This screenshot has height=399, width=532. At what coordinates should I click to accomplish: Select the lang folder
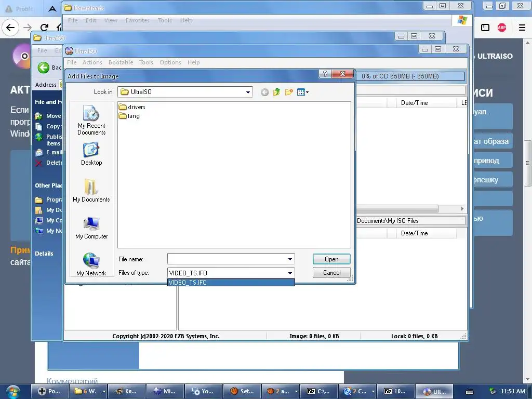click(129, 116)
